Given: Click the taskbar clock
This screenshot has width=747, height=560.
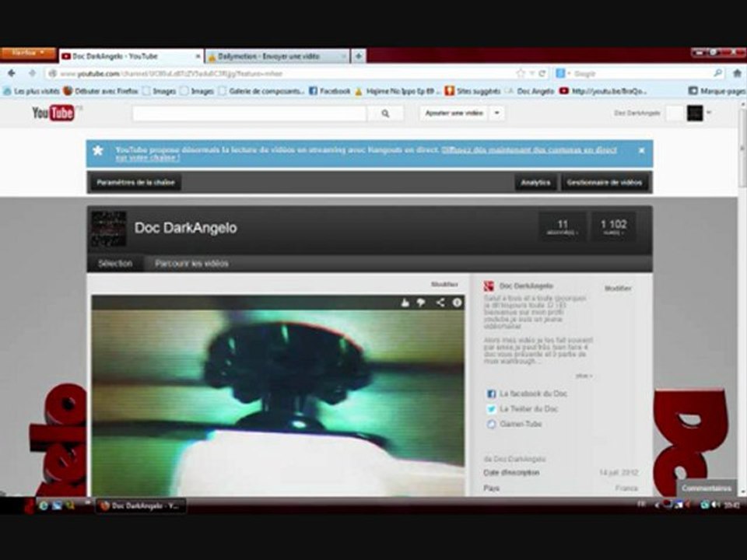Looking at the screenshot, I should 731,506.
